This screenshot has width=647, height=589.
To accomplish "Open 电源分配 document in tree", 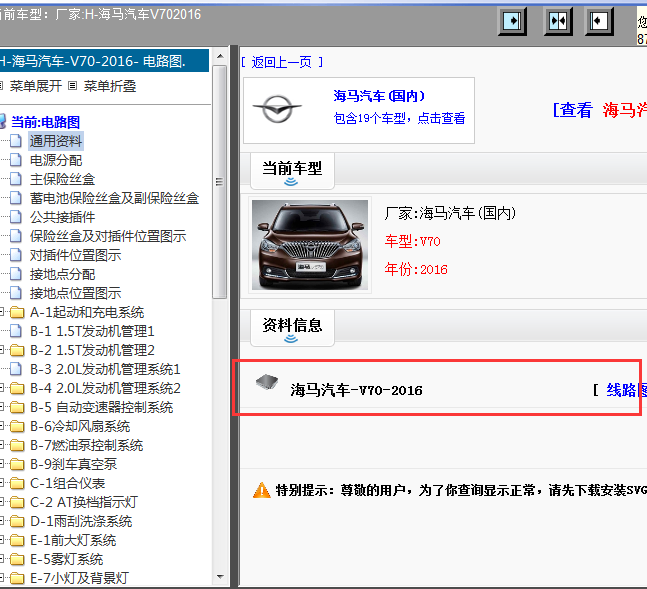I will coord(56,160).
